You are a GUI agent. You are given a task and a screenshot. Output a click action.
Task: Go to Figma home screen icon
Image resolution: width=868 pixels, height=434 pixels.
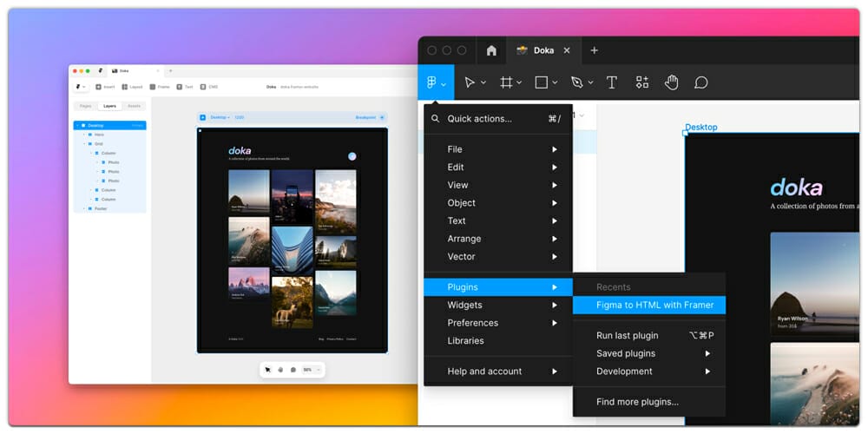[x=491, y=50]
